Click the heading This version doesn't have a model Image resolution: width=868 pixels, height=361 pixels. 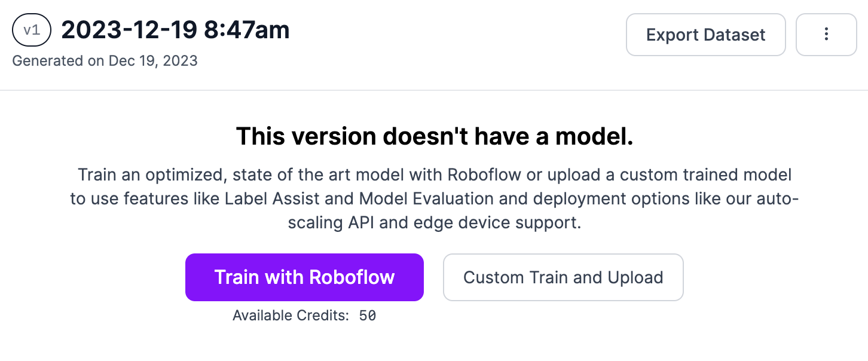pos(434,136)
